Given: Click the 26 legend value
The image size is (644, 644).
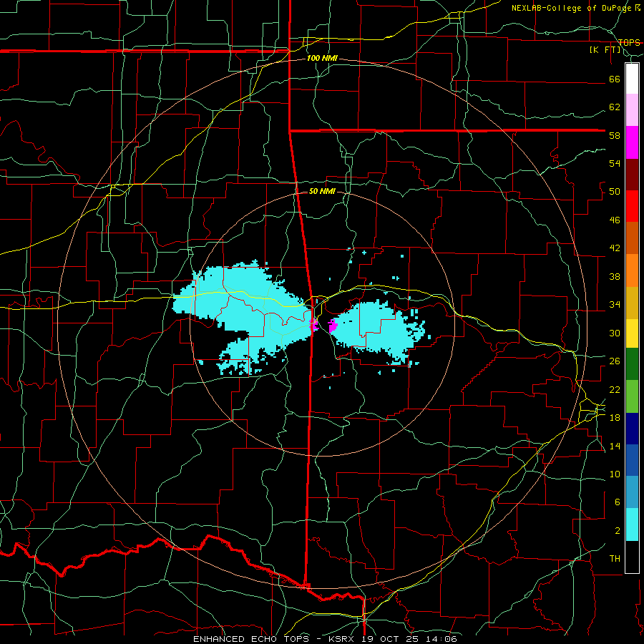Looking at the screenshot, I should point(615,361).
